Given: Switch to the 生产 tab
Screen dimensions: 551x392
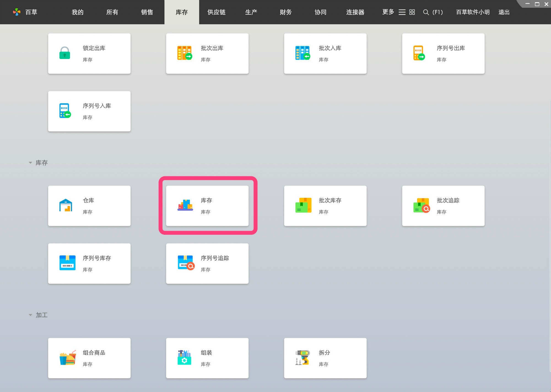Looking at the screenshot, I should click(251, 12).
